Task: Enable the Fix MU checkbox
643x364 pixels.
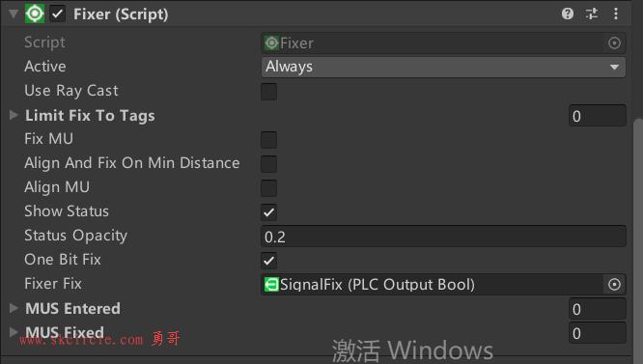Action: click(268, 140)
